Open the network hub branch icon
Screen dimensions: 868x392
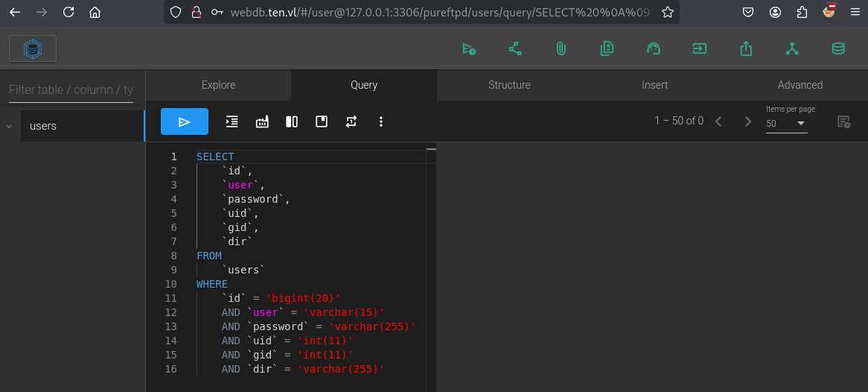point(792,48)
